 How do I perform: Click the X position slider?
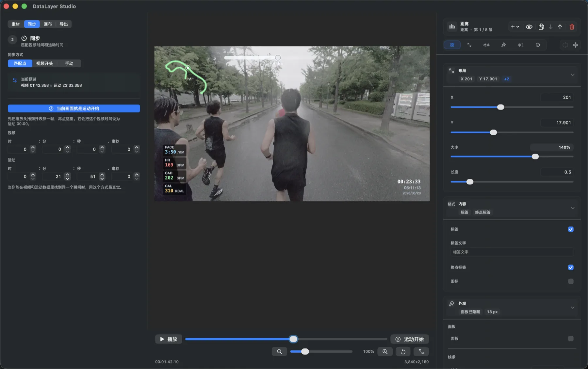512,107
